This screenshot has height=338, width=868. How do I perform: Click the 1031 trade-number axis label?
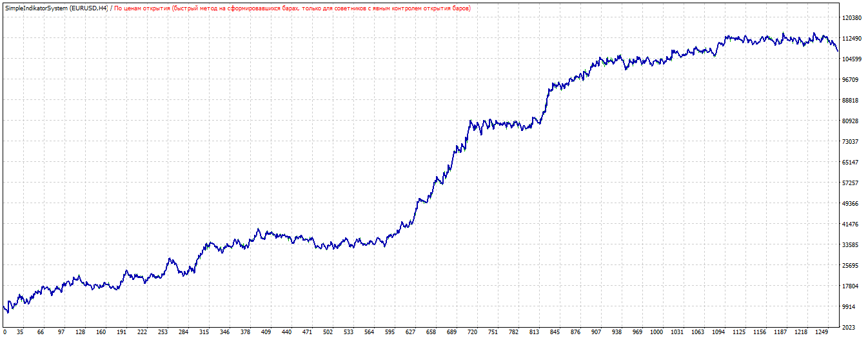point(677,333)
